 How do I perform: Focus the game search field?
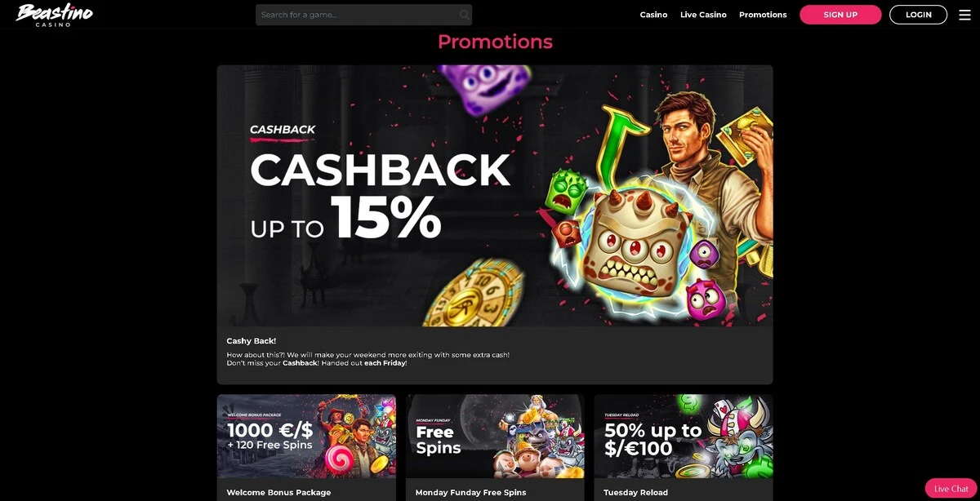pos(363,15)
